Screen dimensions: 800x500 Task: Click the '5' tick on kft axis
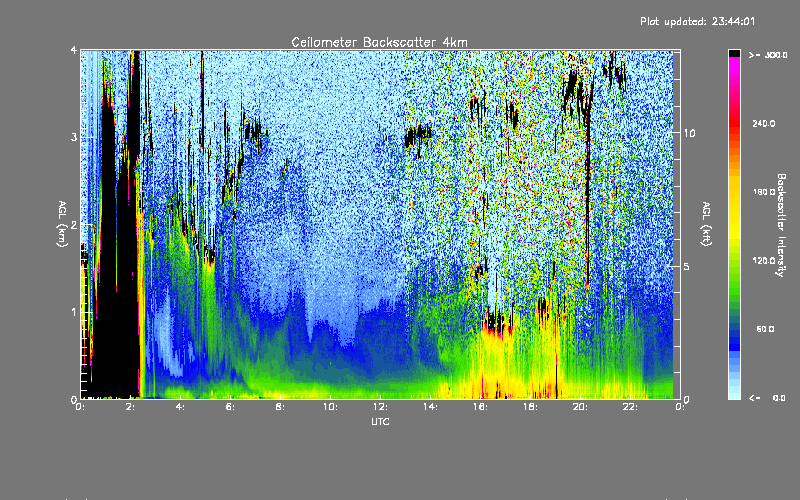pos(687,266)
